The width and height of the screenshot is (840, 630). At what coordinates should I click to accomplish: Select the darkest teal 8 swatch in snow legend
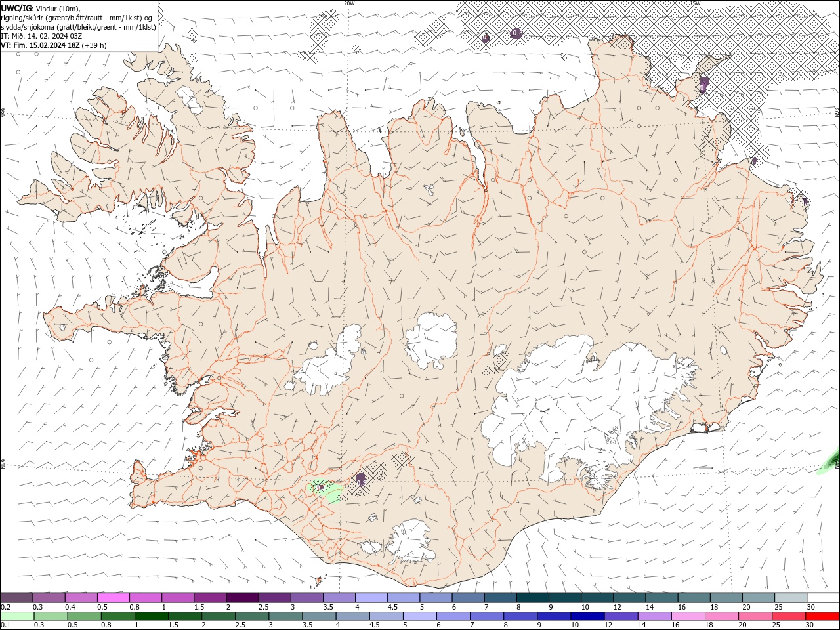click(533, 597)
